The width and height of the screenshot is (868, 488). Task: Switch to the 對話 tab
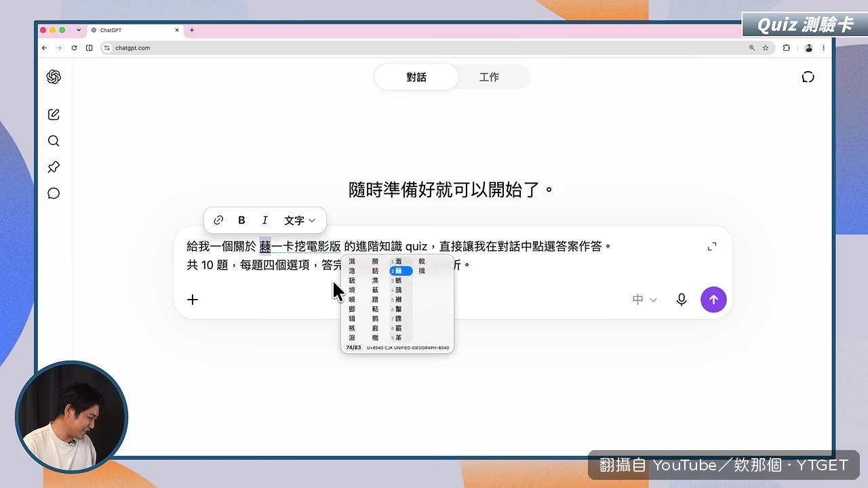416,77
